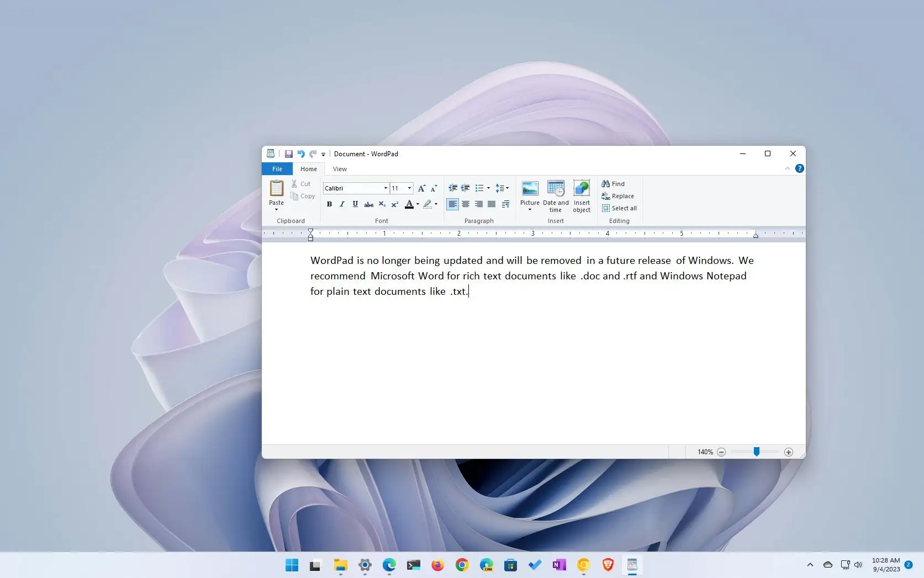The height and width of the screenshot is (578, 924).
Task: Toggle Bold formatting
Action: (329, 204)
